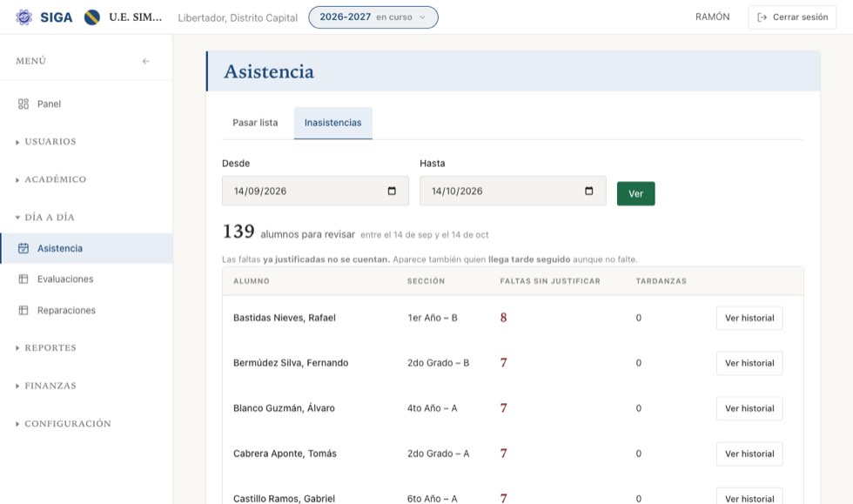Select the Inasistencias tab
853x504 pixels.
[x=332, y=123]
